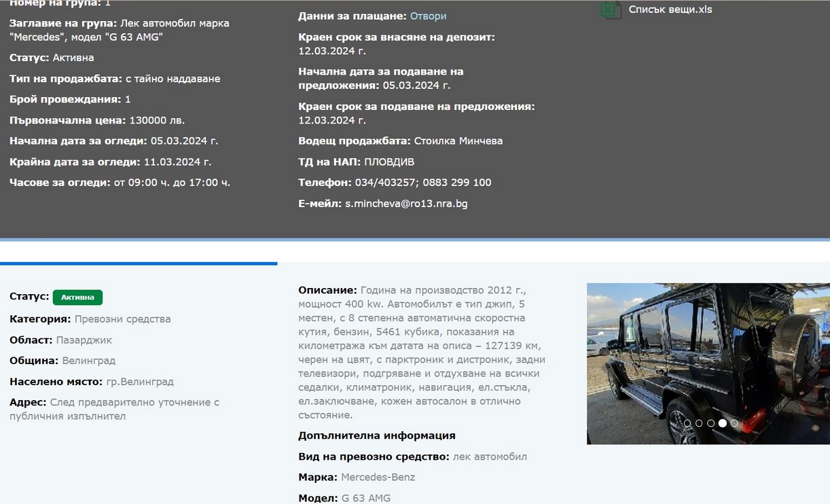This screenshot has width=830, height=504.
Task: Click the seller name Стоилка Минчева
Action: tap(458, 141)
